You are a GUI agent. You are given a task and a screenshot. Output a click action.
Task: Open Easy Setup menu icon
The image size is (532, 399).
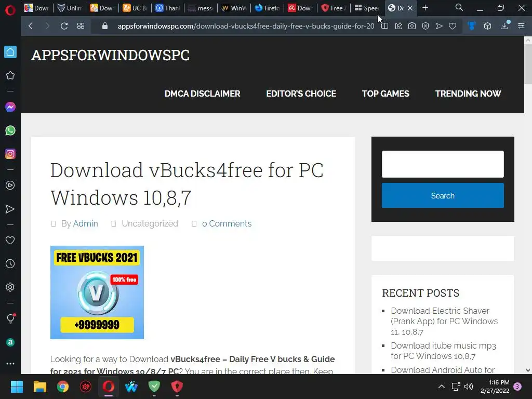point(521,26)
